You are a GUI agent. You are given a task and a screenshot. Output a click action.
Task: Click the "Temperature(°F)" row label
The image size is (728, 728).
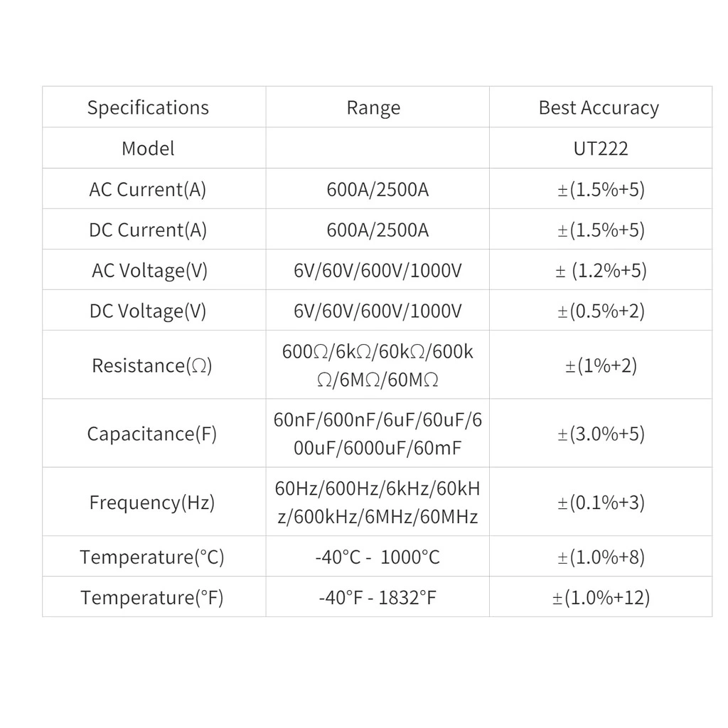click(151, 597)
